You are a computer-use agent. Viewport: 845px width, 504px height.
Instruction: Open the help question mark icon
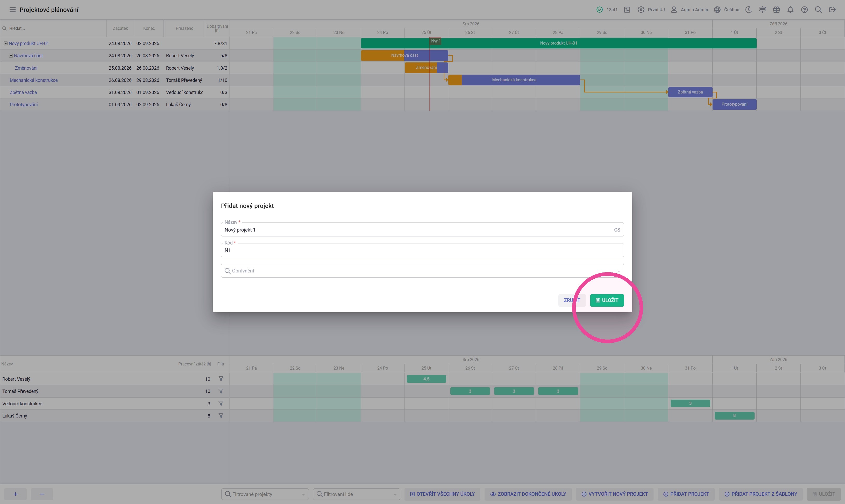(x=804, y=10)
